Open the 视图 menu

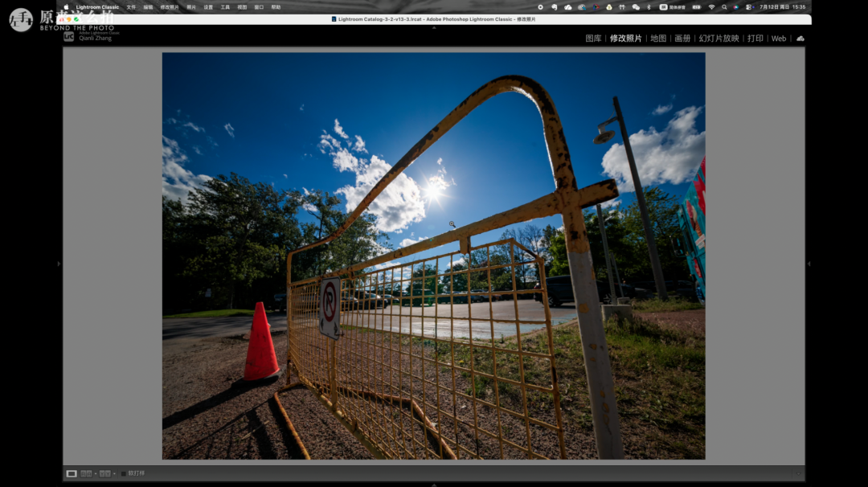(x=242, y=7)
